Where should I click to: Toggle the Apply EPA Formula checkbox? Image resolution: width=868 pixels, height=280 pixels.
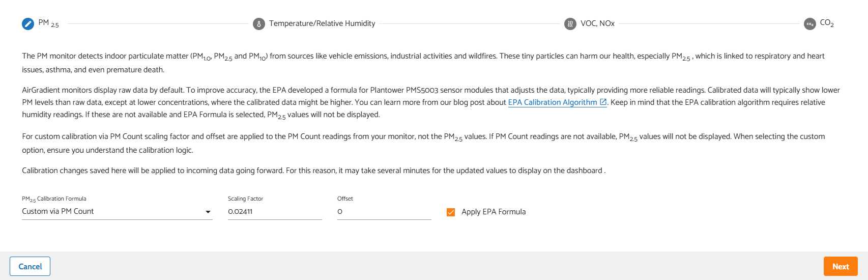(x=451, y=212)
